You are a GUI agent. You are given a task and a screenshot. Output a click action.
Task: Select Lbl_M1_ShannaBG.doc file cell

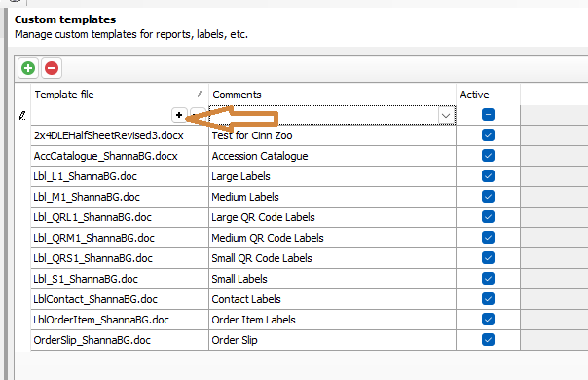[120, 197]
